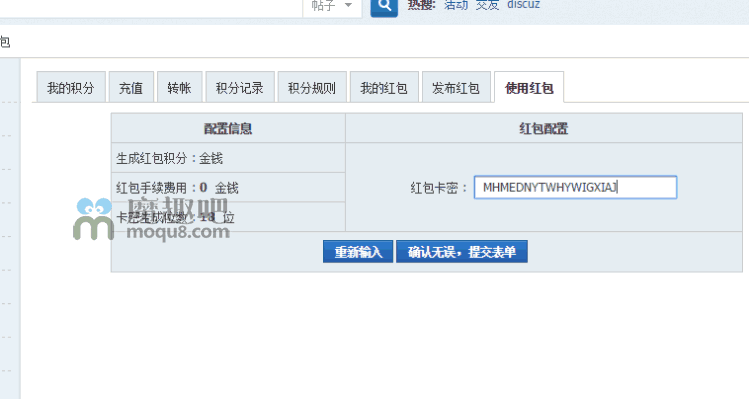
Task: Open the 我的积分 tab
Action: tap(71, 88)
